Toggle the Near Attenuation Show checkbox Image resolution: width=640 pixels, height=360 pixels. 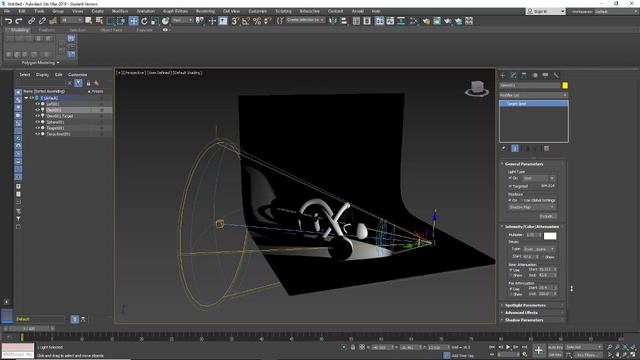511,275
